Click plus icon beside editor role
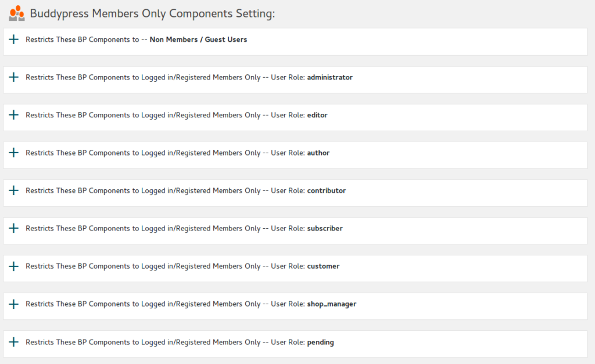The width and height of the screenshot is (595, 364). [x=14, y=115]
